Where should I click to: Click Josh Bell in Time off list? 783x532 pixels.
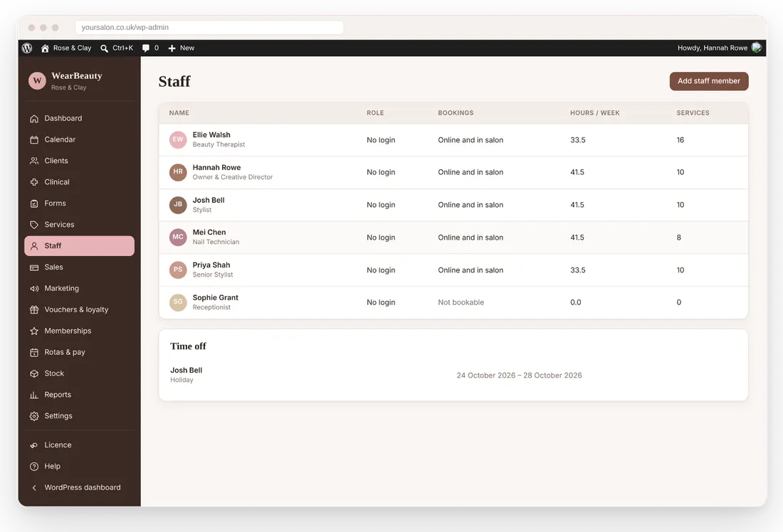coord(186,371)
